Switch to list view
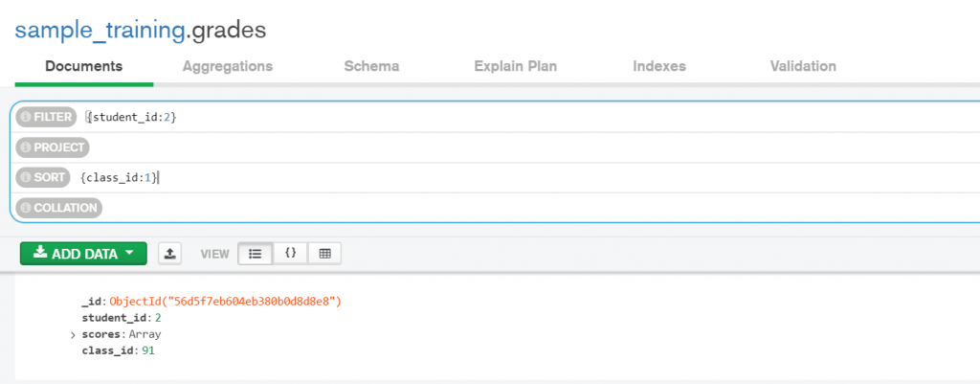The width and height of the screenshot is (980, 384). pyautogui.click(x=255, y=254)
